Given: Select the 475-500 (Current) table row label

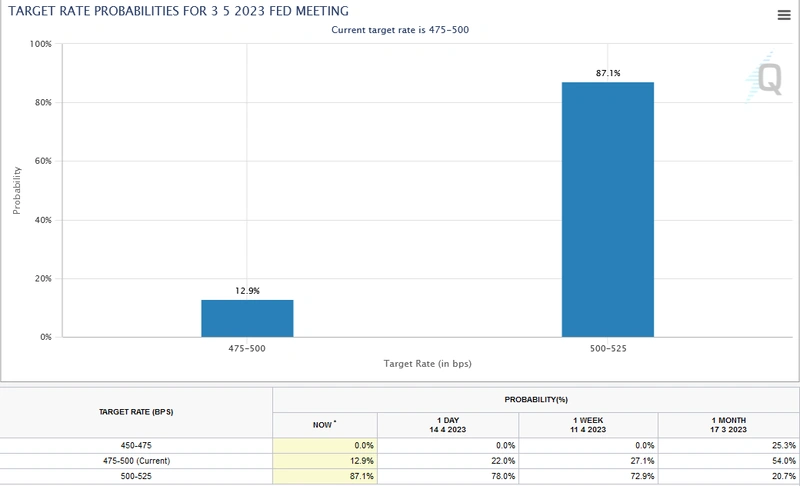Looking at the screenshot, I should 136,461.
